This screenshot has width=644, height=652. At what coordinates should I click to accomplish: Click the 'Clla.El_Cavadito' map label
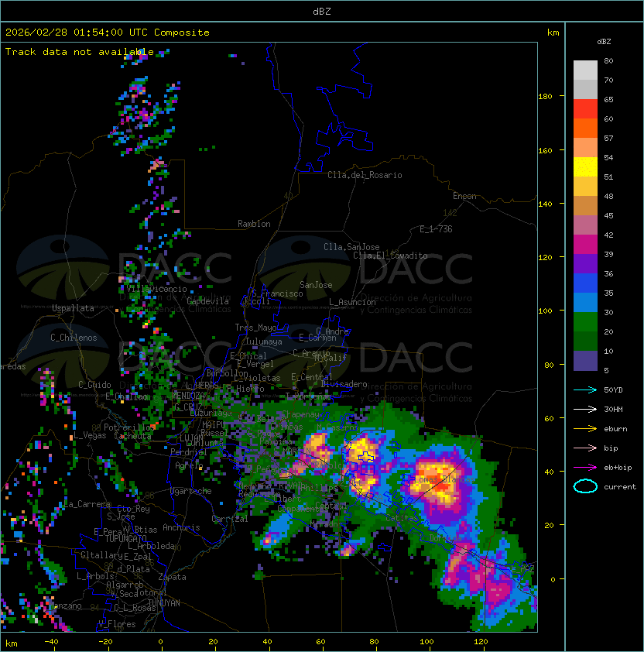click(x=390, y=256)
